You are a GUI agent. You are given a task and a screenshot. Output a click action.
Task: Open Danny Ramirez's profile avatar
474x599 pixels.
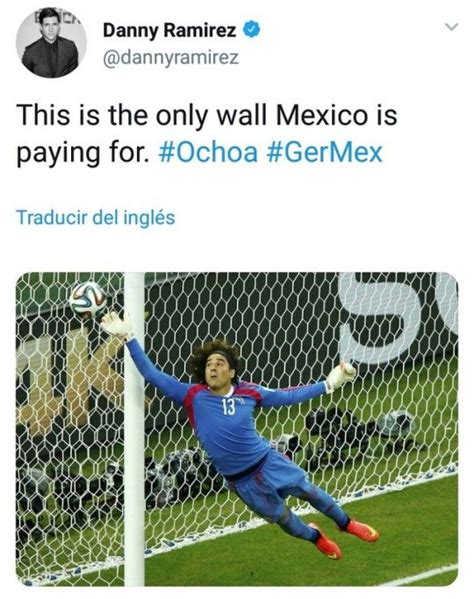point(51,42)
